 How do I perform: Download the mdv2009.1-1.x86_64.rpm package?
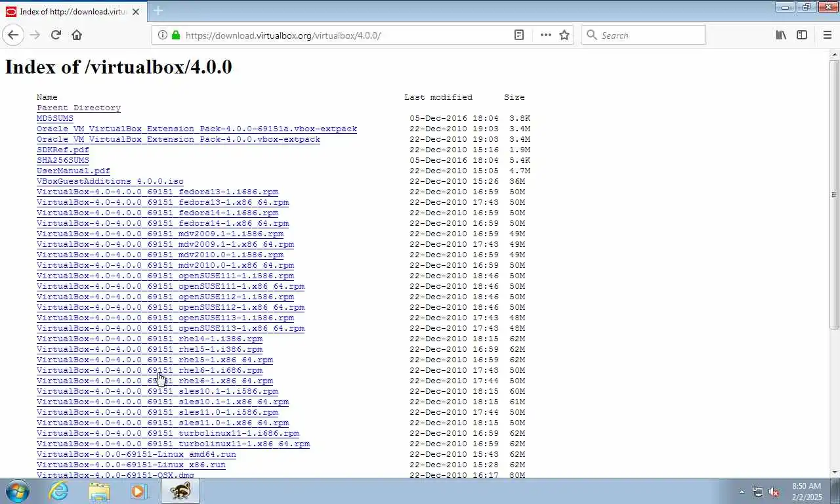pos(165,244)
